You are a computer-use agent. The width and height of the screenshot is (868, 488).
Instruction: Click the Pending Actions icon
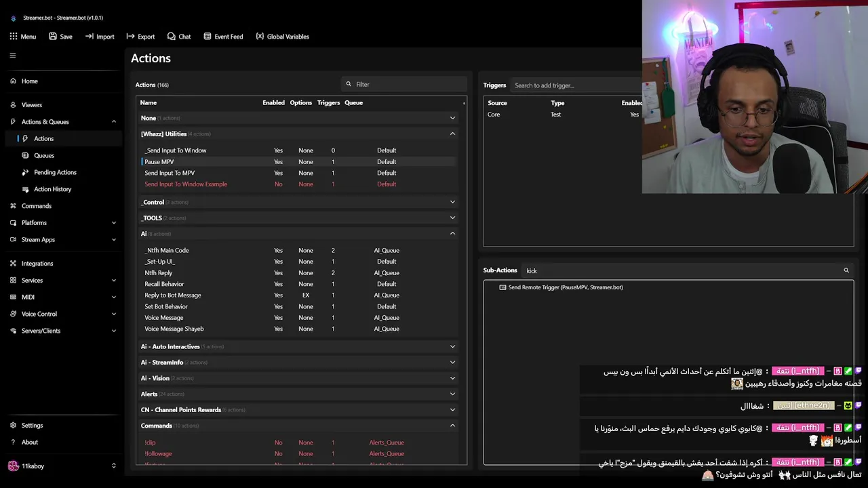pyautogui.click(x=26, y=172)
